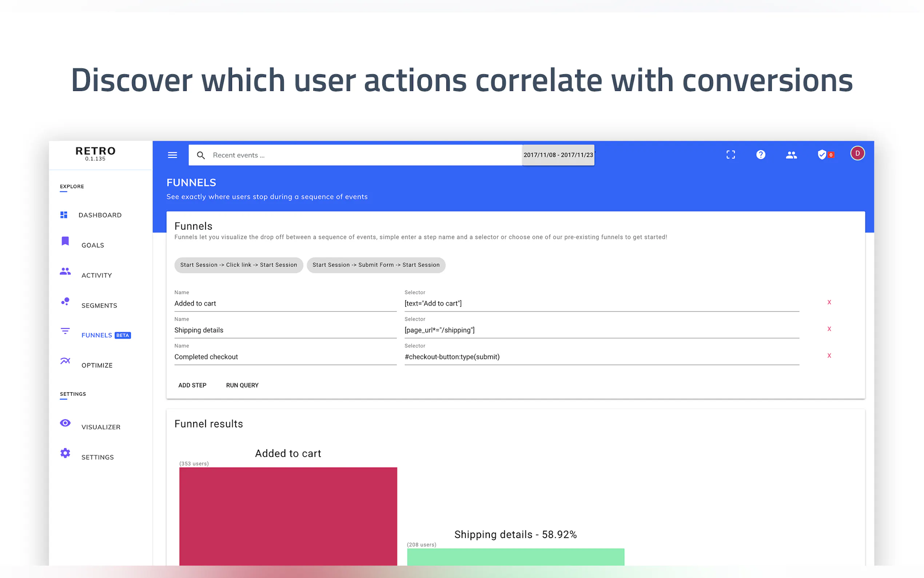The height and width of the screenshot is (578, 924).
Task: Click the red Added to cart bar
Action: pos(288,516)
